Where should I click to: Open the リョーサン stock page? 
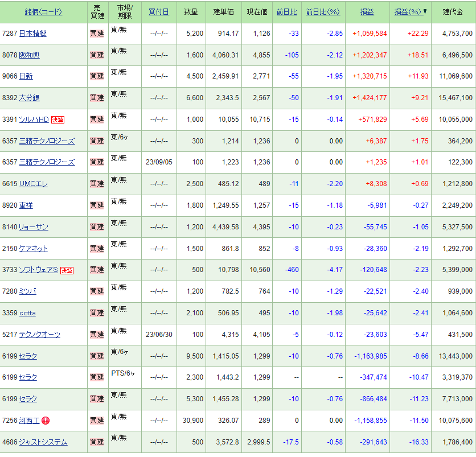click(x=34, y=227)
